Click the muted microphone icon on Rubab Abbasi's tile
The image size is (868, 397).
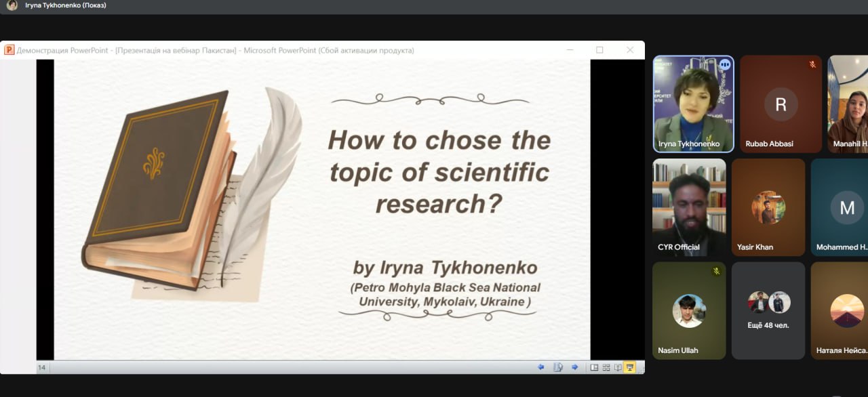tap(812, 64)
